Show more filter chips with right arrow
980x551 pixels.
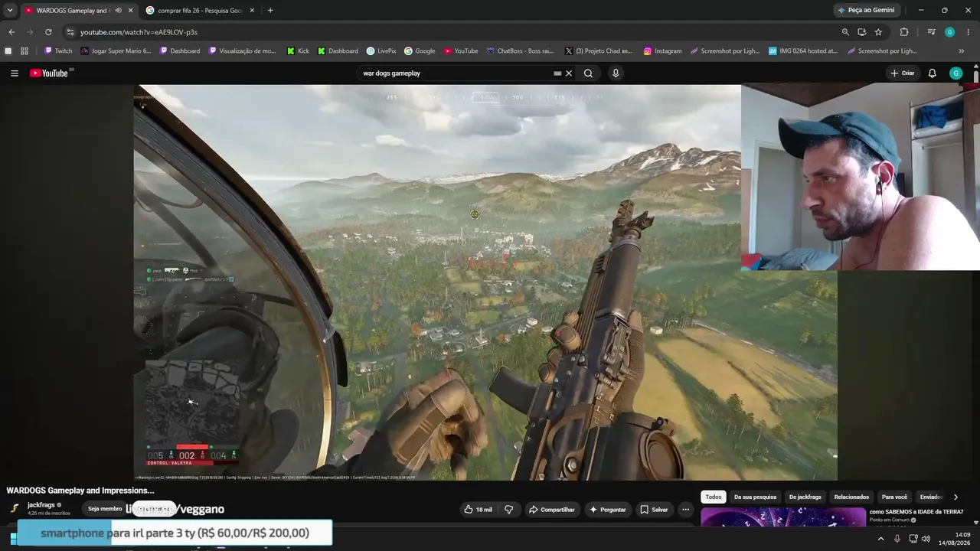[x=955, y=497]
